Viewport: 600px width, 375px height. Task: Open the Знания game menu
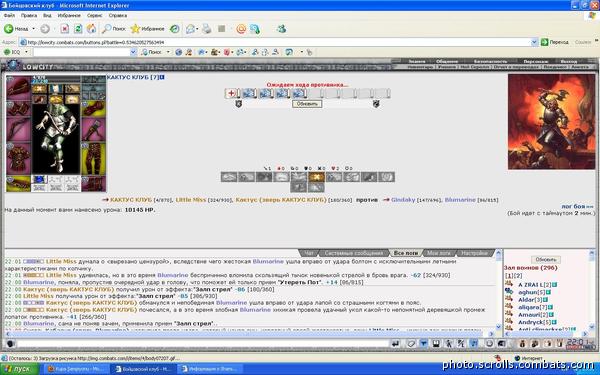click(x=416, y=61)
